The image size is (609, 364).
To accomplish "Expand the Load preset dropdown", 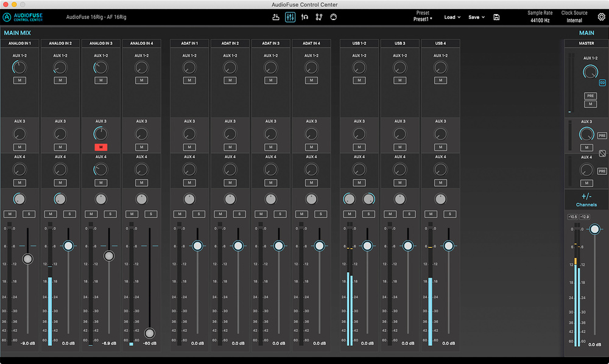I will [x=452, y=17].
